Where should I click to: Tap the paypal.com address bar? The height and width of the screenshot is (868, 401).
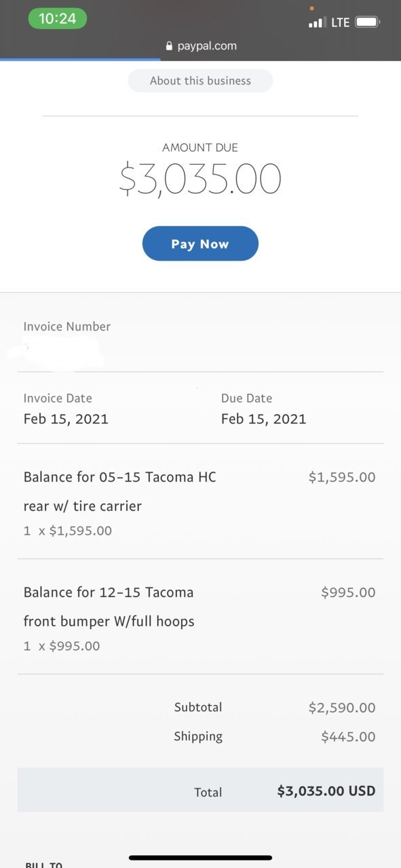click(200, 46)
